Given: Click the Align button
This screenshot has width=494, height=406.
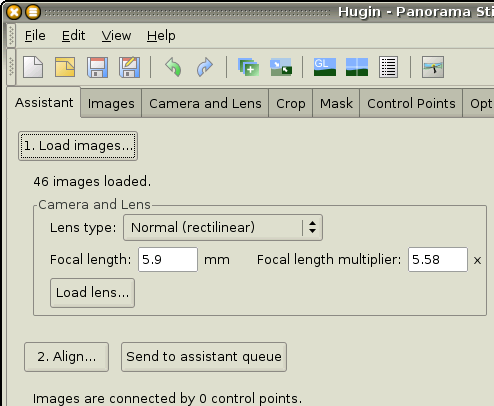Looking at the screenshot, I should pos(66,357).
